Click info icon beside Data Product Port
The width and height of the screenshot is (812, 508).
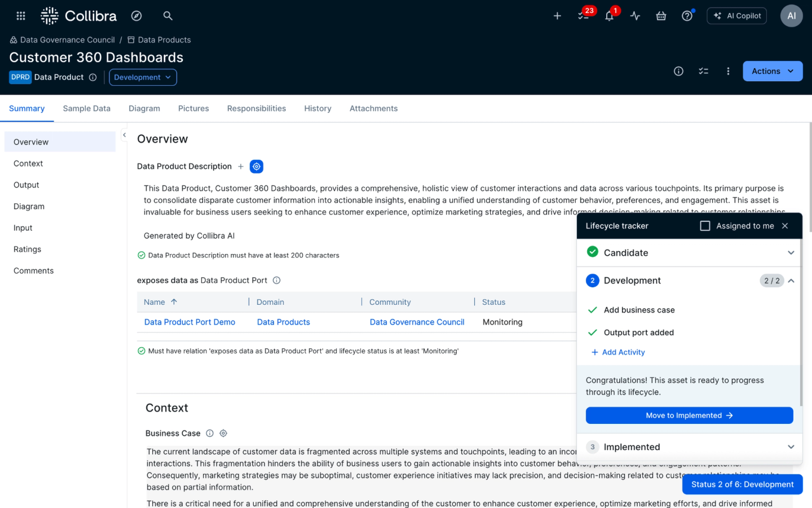click(x=277, y=281)
